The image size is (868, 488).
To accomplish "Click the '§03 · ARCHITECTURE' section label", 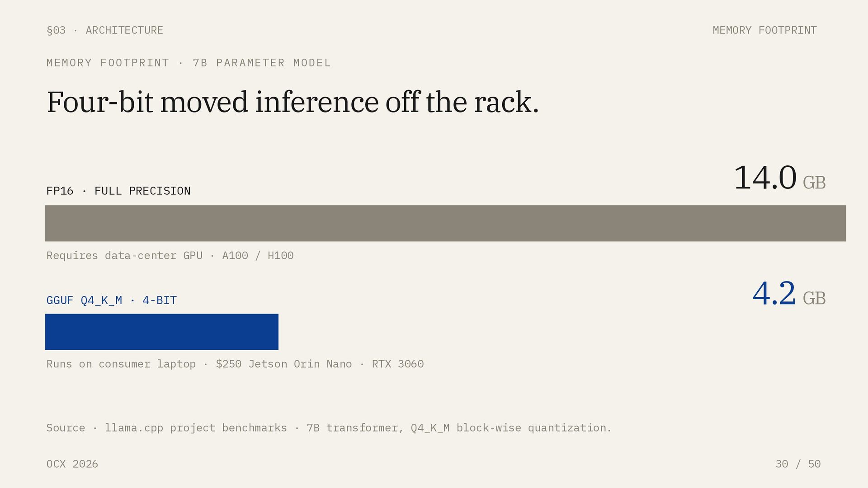I will click(105, 30).
